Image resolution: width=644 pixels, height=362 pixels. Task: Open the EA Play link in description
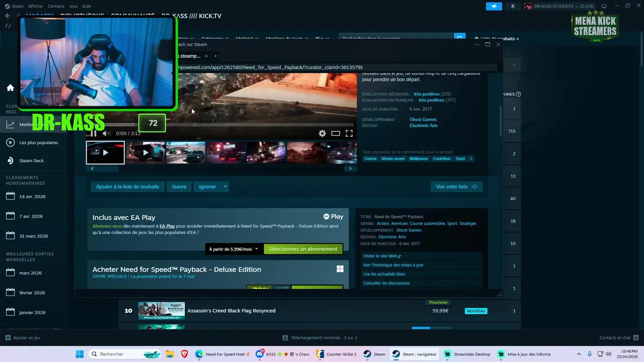pos(167,226)
